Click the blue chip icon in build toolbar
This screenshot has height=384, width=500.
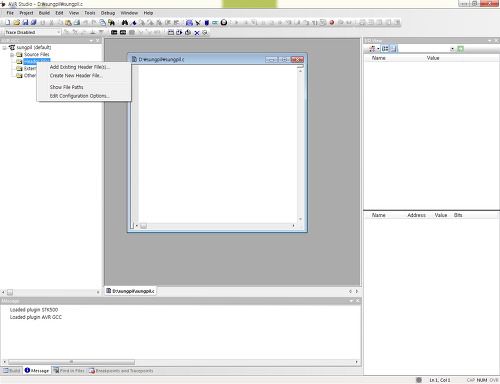click(206, 22)
